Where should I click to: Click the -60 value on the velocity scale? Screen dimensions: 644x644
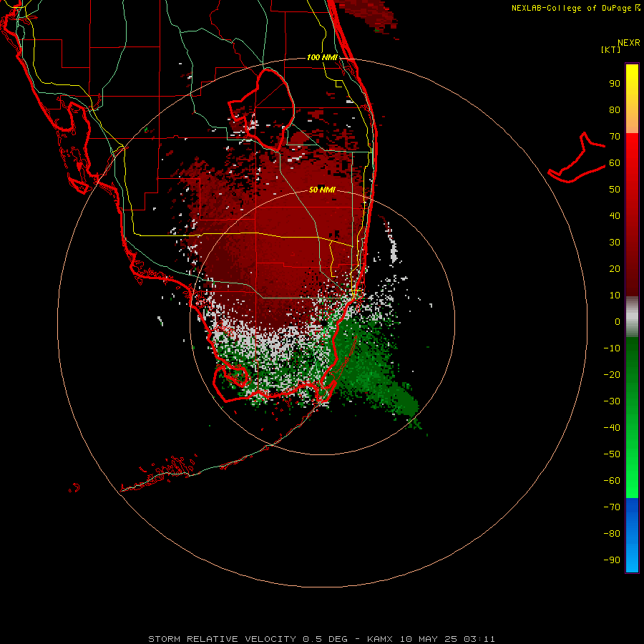612,481
